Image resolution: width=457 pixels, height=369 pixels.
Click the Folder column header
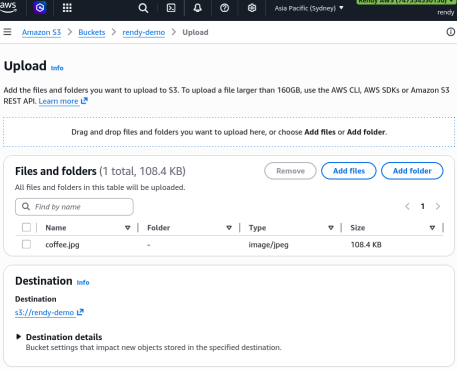pos(159,228)
